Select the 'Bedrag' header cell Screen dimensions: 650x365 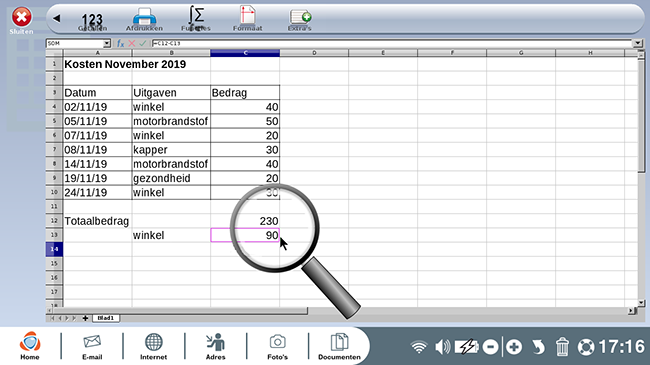[245, 92]
